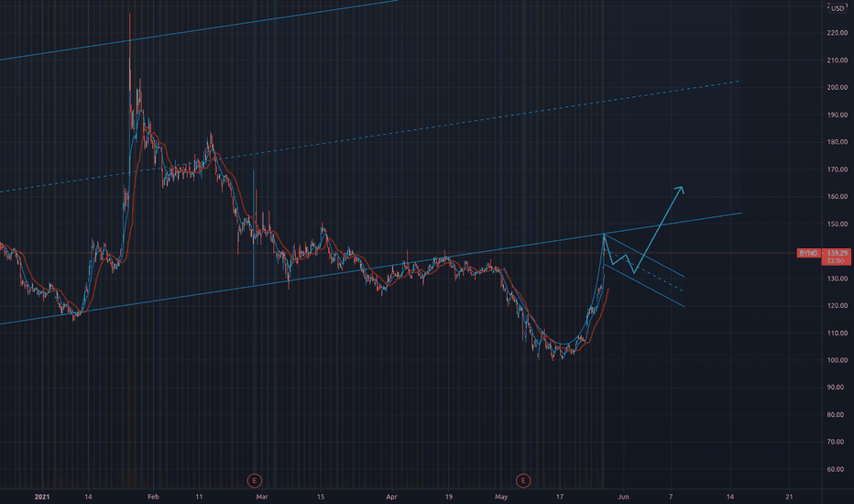This screenshot has height=504, width=854.
Task: Click the 80.00 price axis label
Action: click(838, 414)
